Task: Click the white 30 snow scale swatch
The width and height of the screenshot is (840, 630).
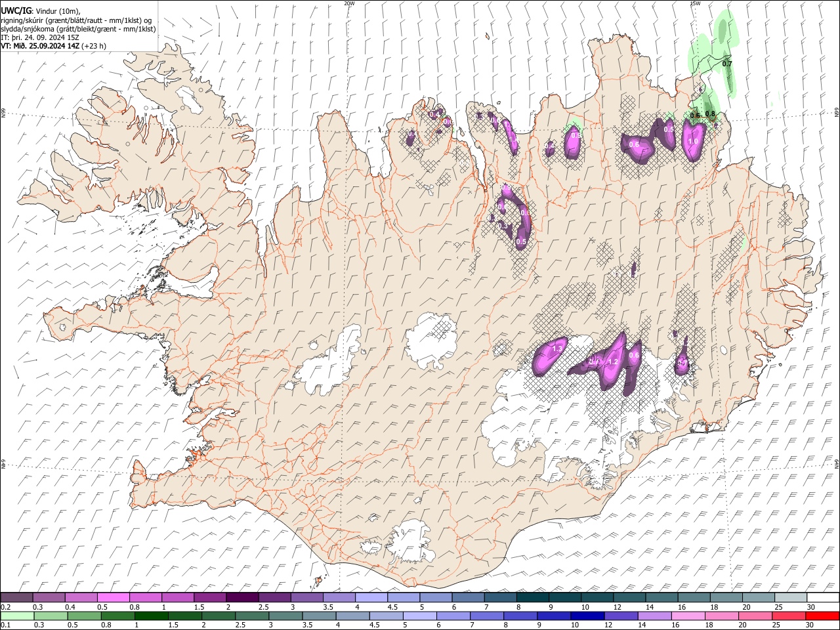Action: (823, 597)
